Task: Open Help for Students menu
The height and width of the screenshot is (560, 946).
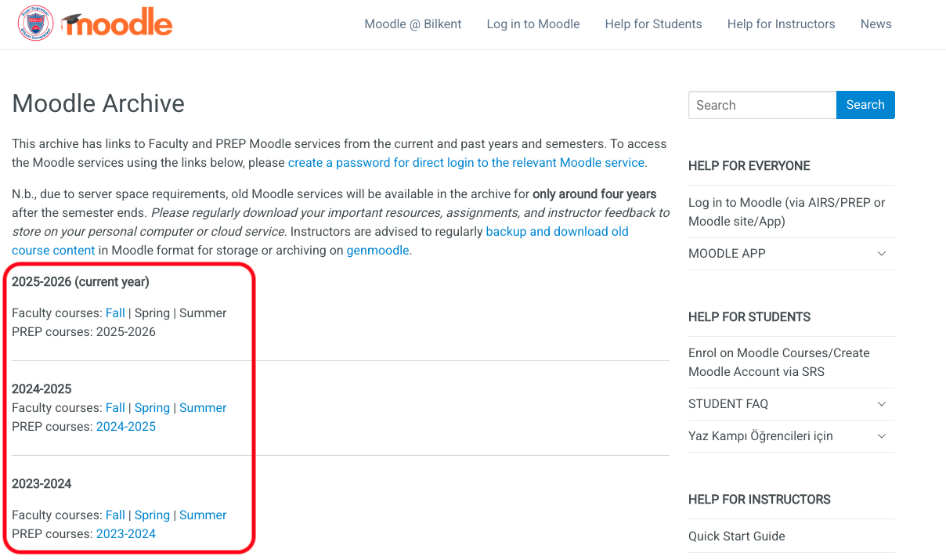Action: 653,24
